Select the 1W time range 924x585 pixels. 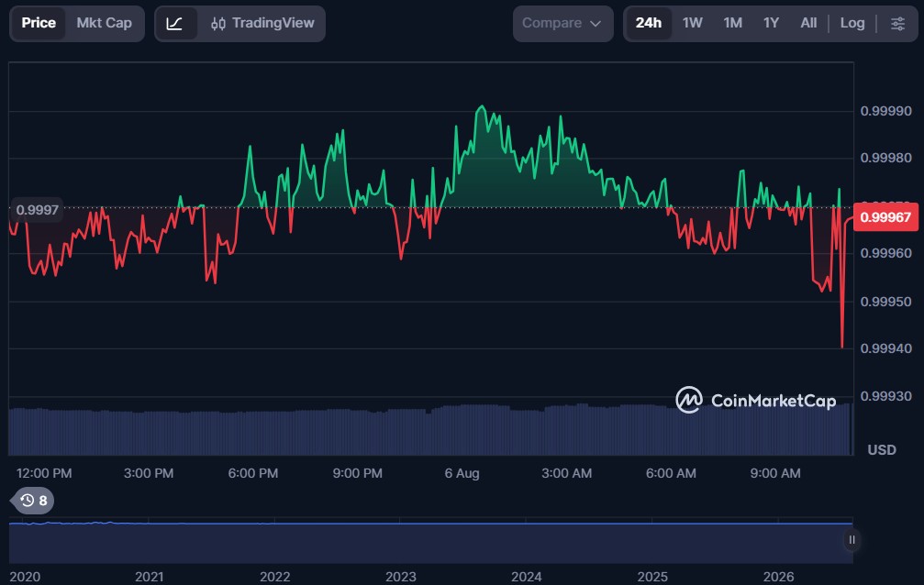pos(693,24)
